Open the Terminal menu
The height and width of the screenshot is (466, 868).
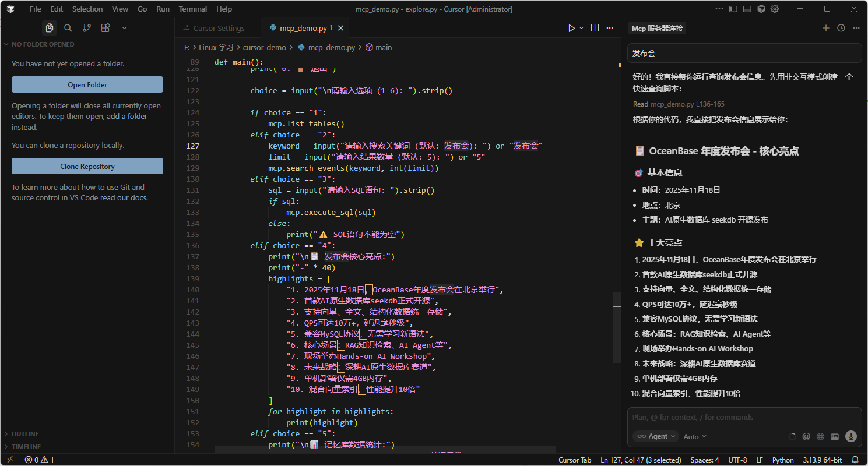click(192, 9)
